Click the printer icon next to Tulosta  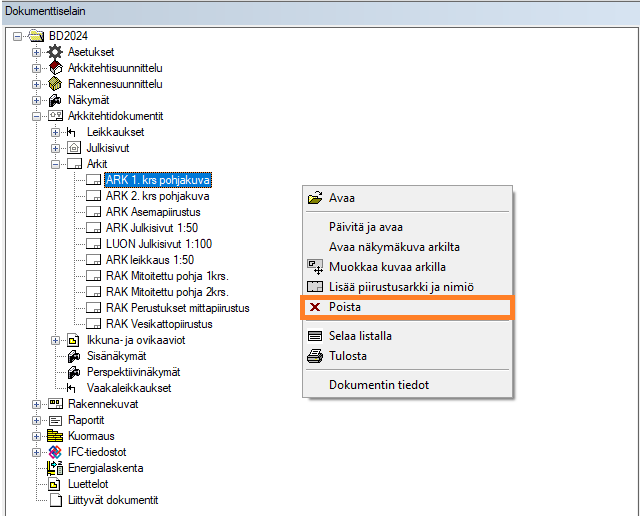315,356
